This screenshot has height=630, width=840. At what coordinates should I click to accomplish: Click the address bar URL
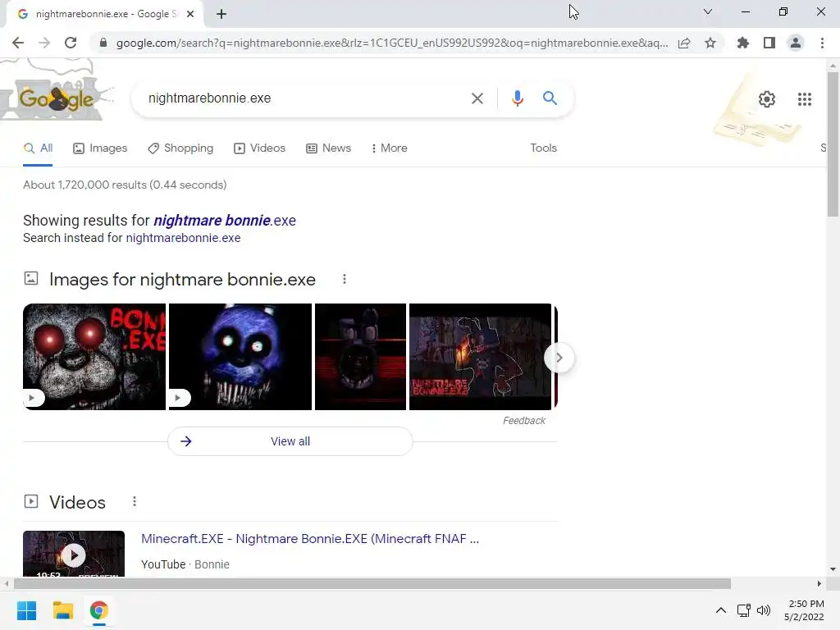click(x=392, y=43)
